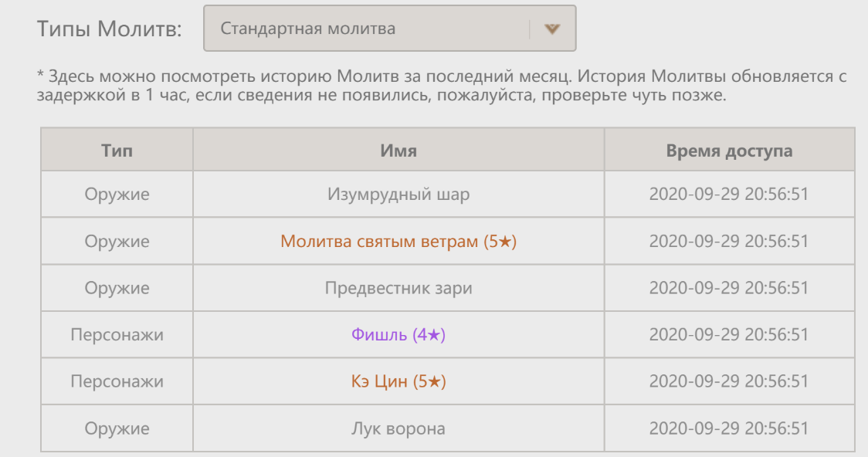Image resolution: width=868 pixels, height=457 pixels.
Task: Click the timestamp in the 'Молитва святым ветрам' row
Action: [x=729, y=242]
